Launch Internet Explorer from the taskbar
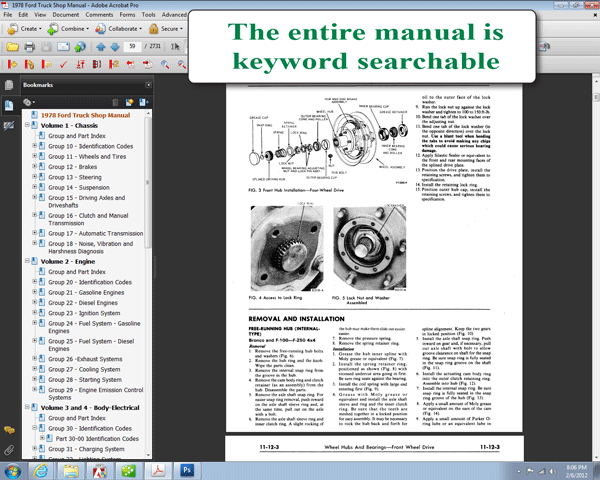Image resolution: width=600 pixels, height=480 pixels. [41, 471]
